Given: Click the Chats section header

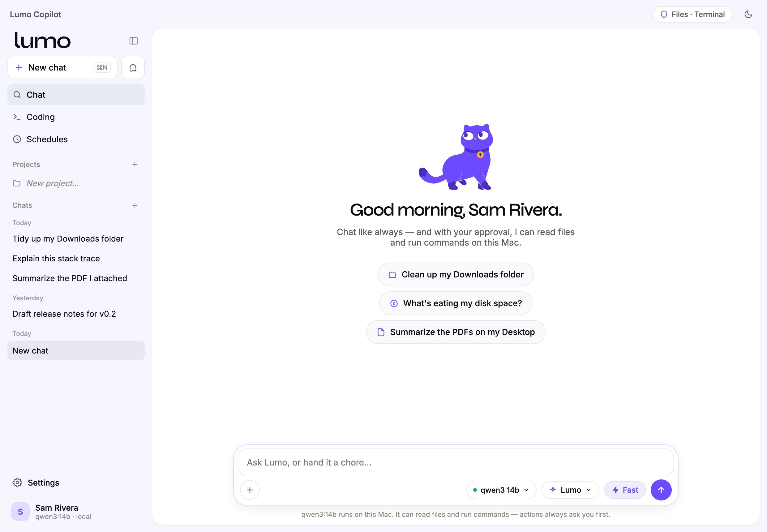Looking at the screenshot, I should click(22, 205).
